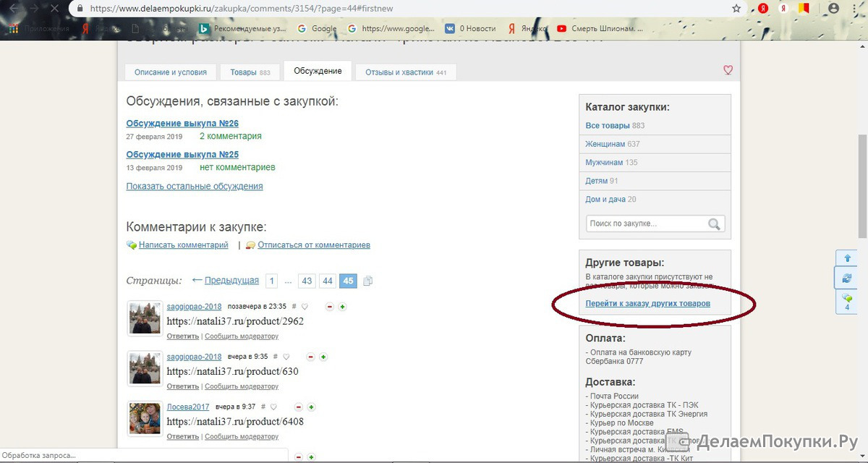Screen dimensions: 868x463
Task: Stop loading the page with the X button
Action: click(x=56, y=9)
